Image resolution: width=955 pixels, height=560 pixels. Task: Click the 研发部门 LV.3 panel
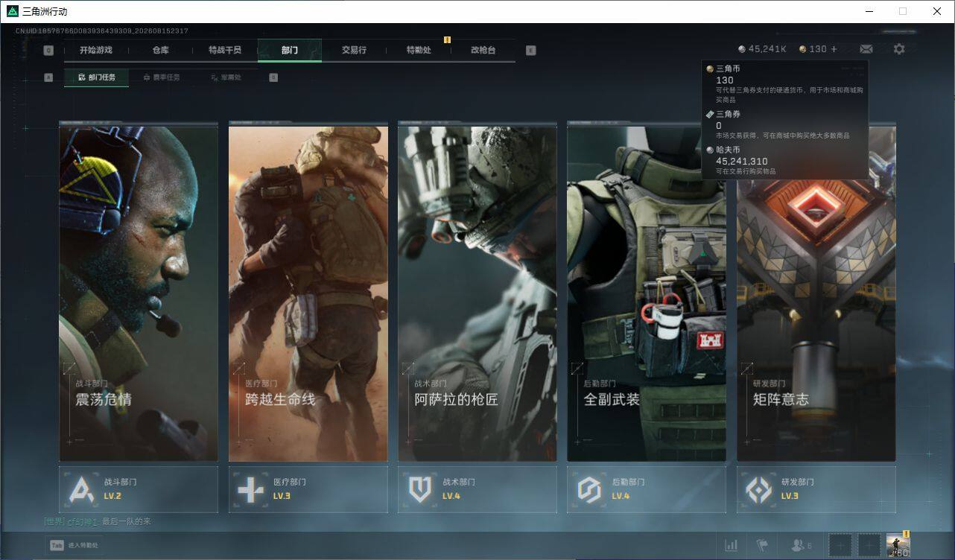(x=816, y=489)
